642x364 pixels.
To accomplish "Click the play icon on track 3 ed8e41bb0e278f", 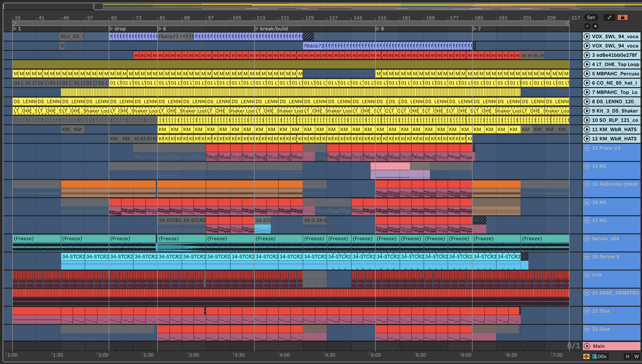I will tap(586, 55).
